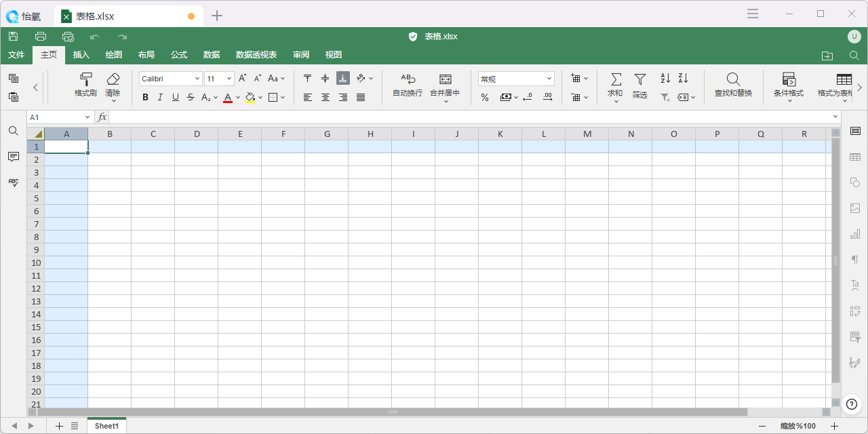Click the decrease font size icon
The image size is (868, 434).
[258, 79]
